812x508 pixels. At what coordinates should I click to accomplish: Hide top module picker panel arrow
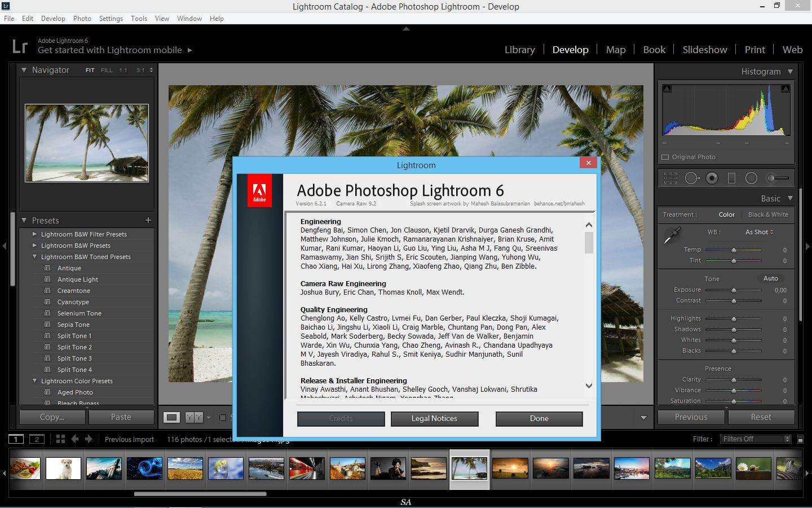coord(406,28)
